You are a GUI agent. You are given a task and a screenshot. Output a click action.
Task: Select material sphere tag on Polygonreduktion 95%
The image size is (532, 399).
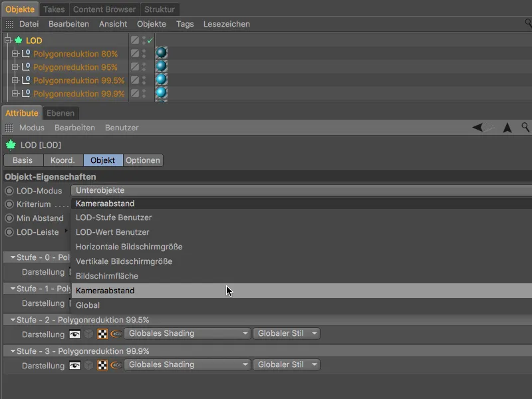pyautogui.click(x=161, y=66)
